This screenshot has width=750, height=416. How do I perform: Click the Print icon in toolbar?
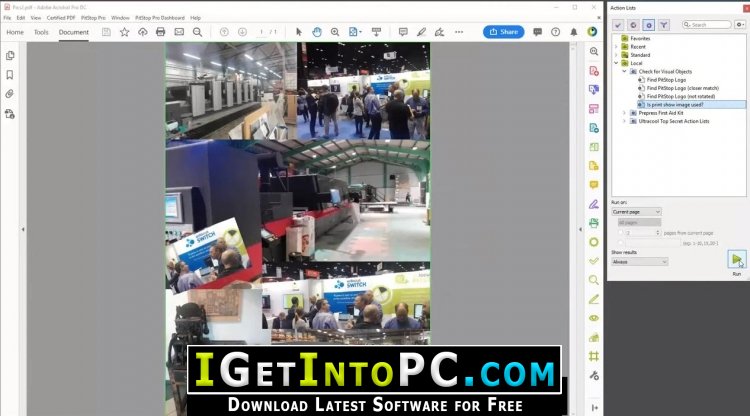[x=160, y=32]
